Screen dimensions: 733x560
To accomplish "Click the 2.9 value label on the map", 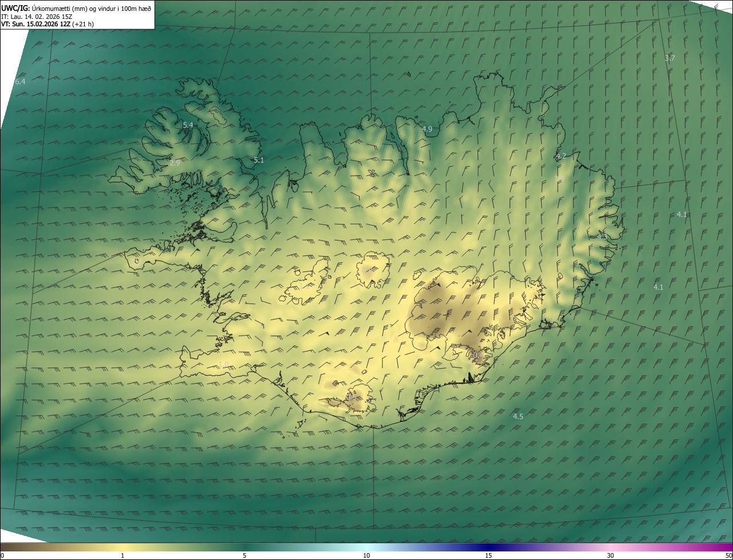I will pyautogui.click(x=175, y=163).
